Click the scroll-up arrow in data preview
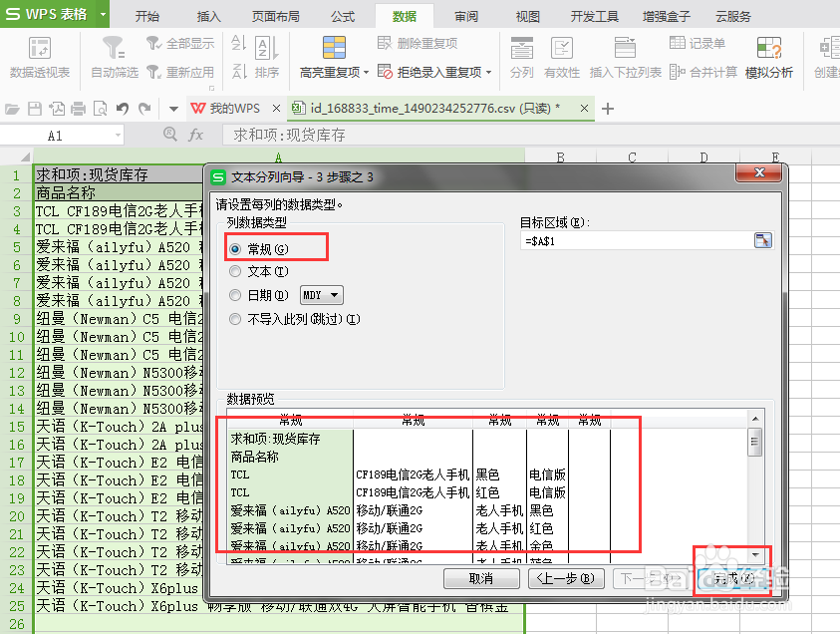Image resolution: width=840 pixels, height=634 pixels. pos(755,419)
